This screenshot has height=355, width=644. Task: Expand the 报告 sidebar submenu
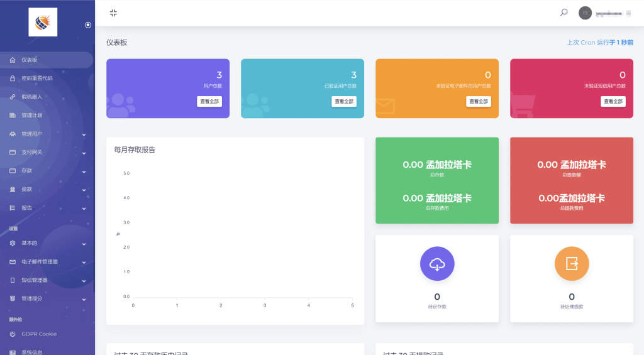coord(84,208)
